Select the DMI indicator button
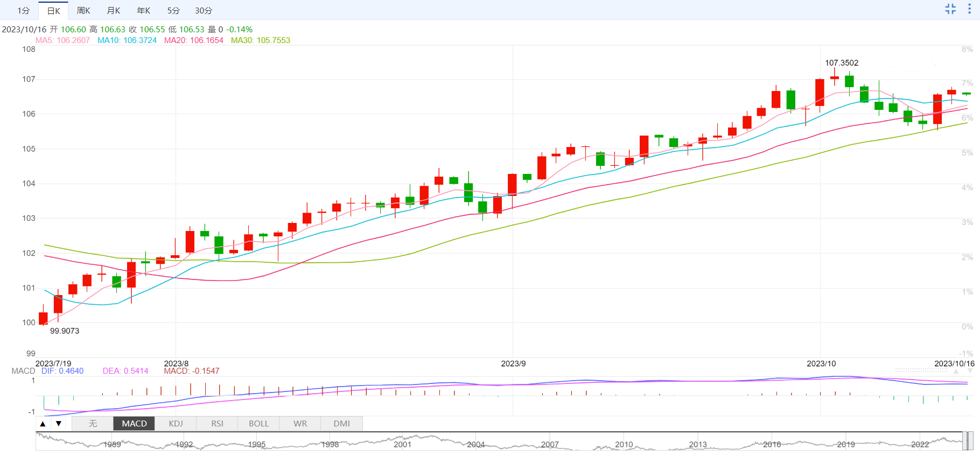This screenshot has width=980, height=462. click(x=341, y=424)
